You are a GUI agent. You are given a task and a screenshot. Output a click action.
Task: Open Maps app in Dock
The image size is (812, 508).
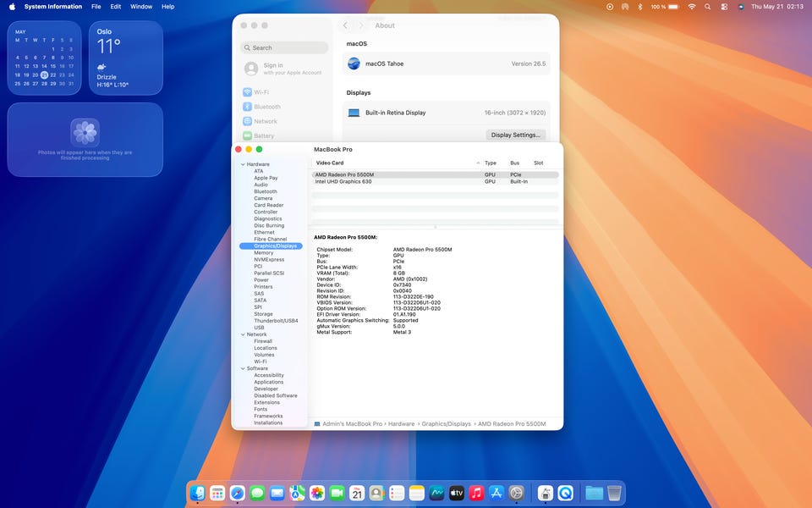point(297,493)
